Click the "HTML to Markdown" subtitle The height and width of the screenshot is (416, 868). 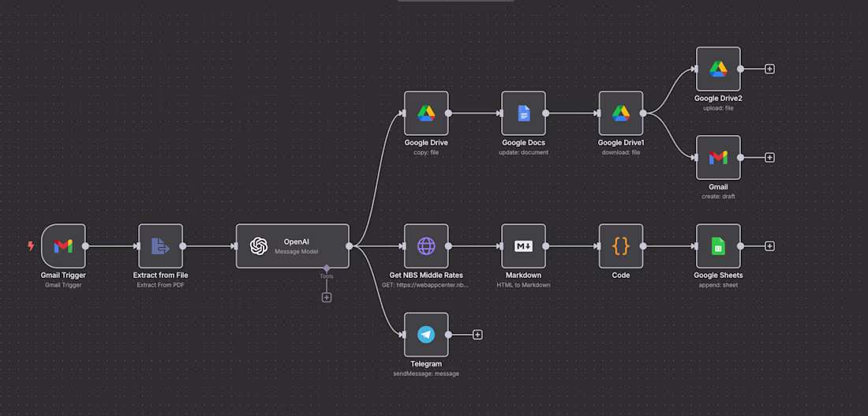pyautogui.click(x=524, y=285)
